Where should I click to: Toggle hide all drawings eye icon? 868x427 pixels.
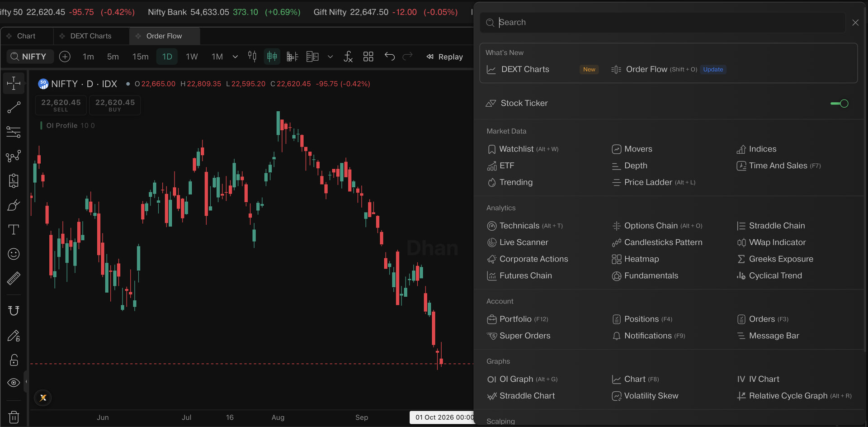[x=14, y=383]
